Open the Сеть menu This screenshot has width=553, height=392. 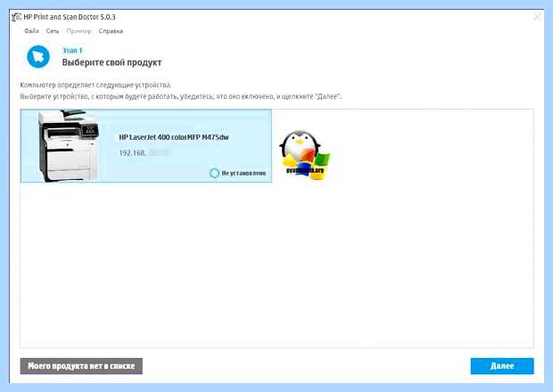pyautogui.click(x=53, y=31)
